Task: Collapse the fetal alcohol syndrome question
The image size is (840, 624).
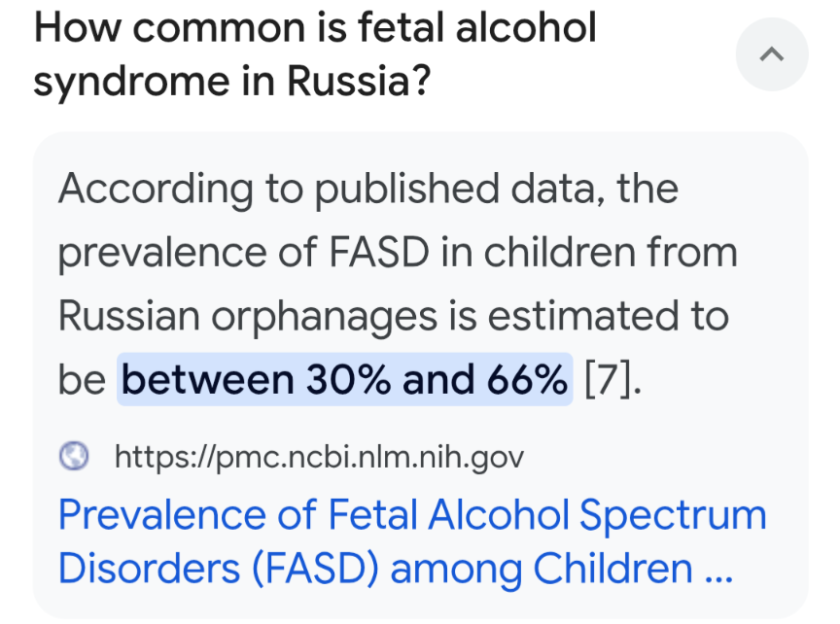Action: [x=771, y=55]
